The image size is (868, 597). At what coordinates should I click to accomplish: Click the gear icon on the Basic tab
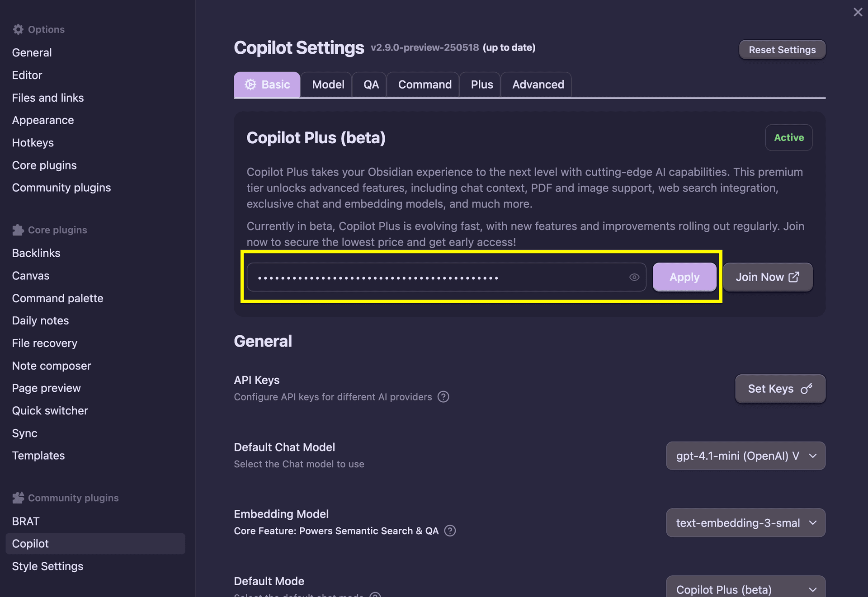[x=250, y=85]
